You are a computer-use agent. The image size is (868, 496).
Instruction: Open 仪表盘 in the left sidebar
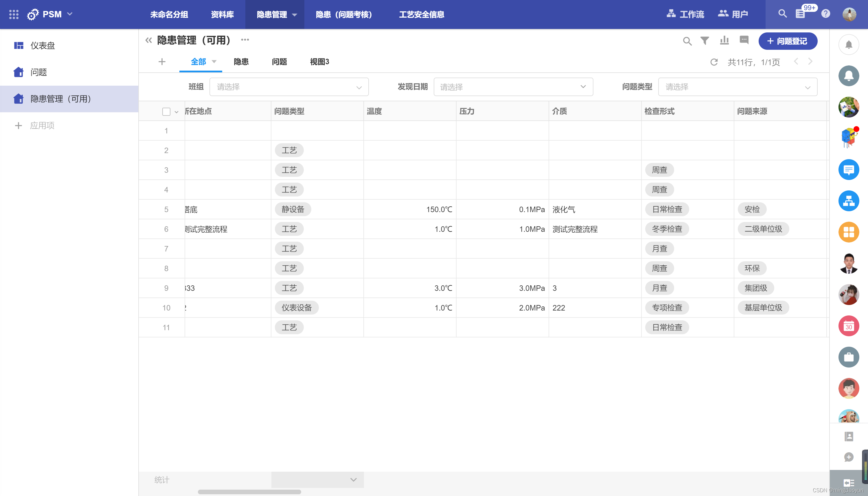click(43, 46)
